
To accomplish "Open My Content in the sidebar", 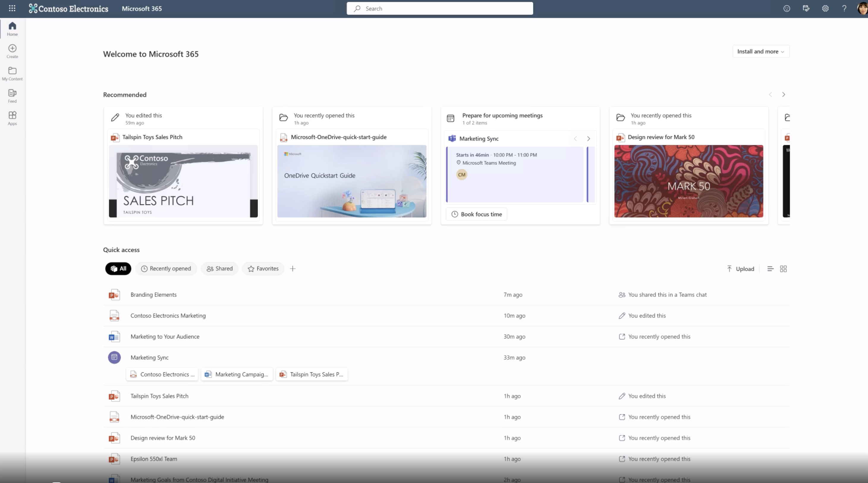I will click(12, 73).
